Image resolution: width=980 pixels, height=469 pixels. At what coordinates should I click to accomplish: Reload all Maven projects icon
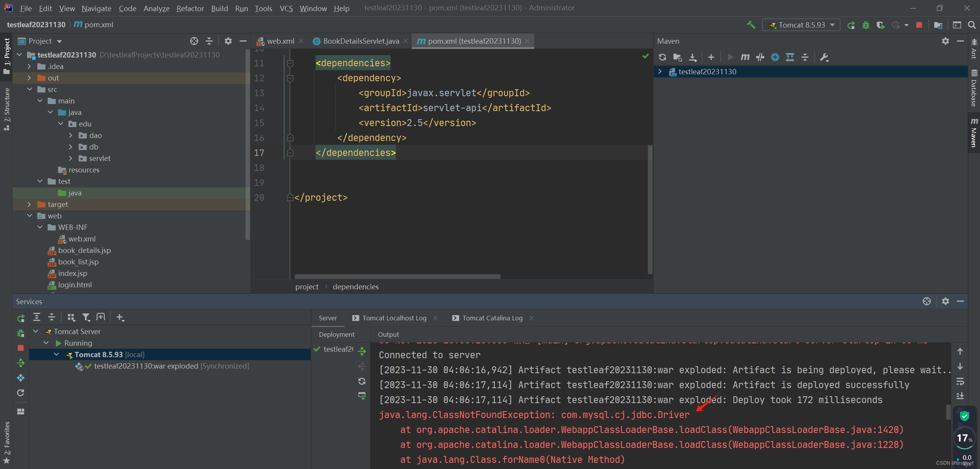point(662,57)
